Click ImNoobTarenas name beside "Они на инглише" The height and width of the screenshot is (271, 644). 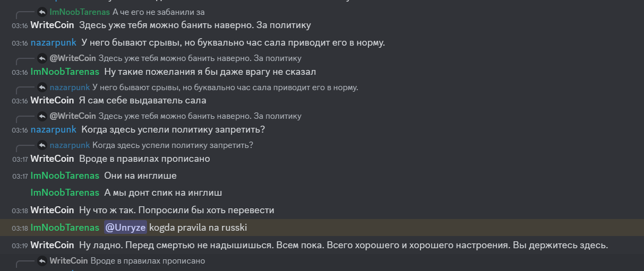[65, 176]
